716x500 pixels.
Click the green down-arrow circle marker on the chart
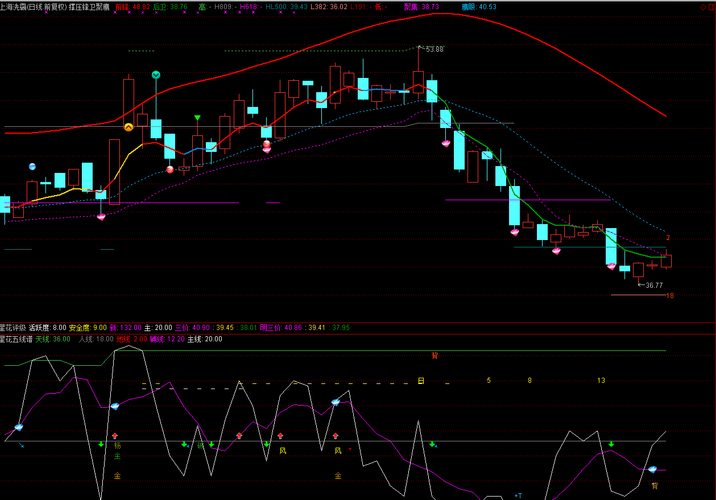156,74
